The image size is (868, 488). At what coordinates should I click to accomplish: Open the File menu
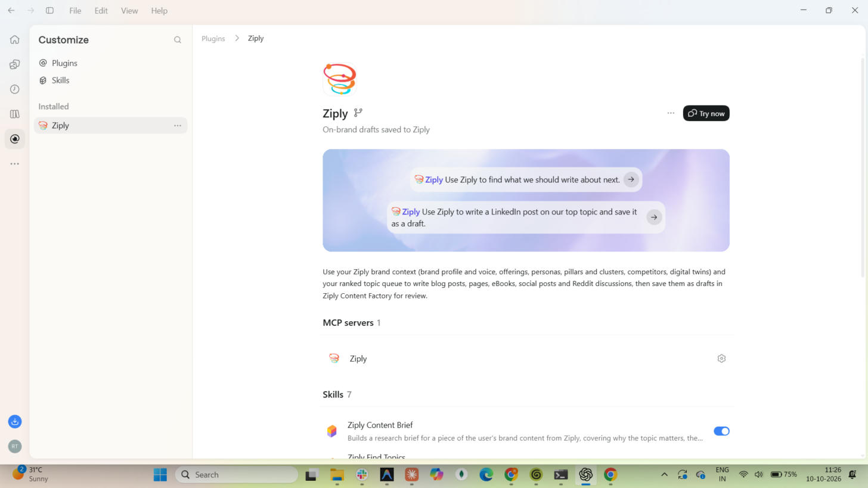[x=75, y=11]
